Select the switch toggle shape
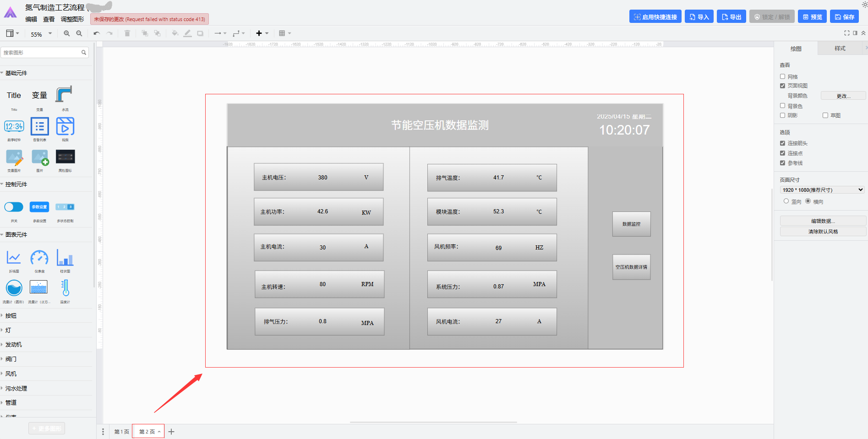Viewport: 868px width, 439px height. 14,207
